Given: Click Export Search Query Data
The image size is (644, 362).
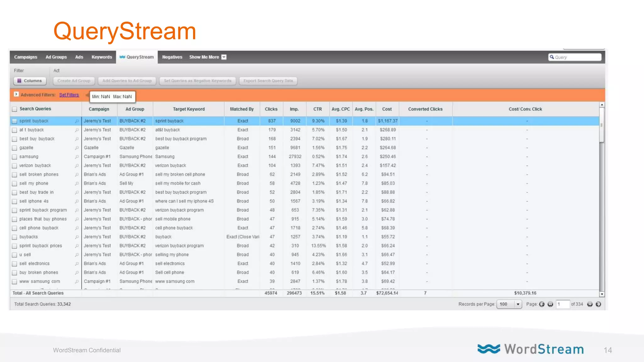Looking at the screenshot, I should click(268, 81).
